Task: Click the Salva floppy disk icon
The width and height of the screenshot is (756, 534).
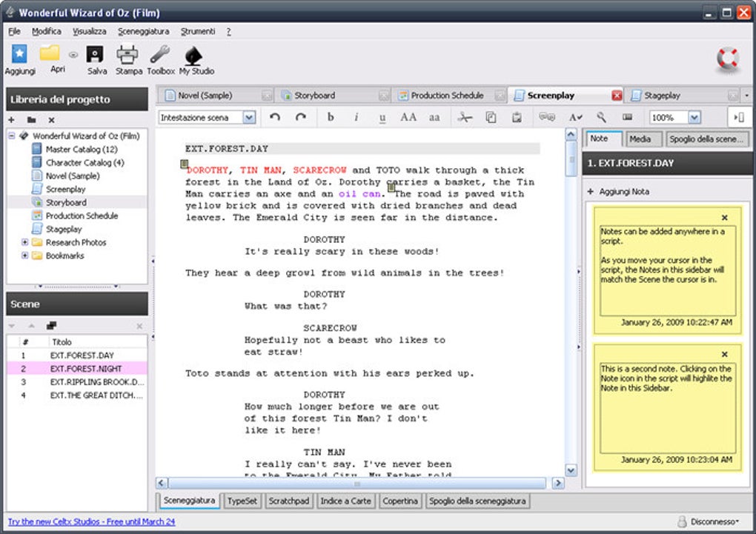Action: [x=96, y=55]
